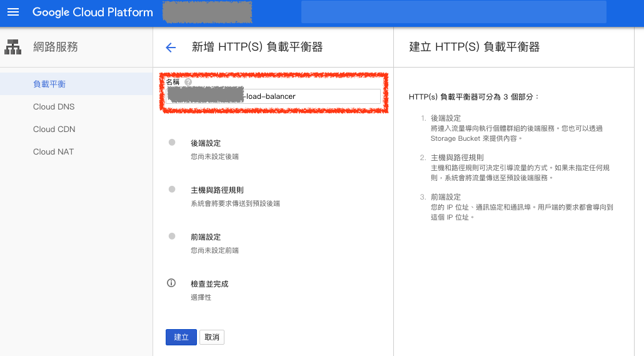Click the network services icon

point(13,47)
